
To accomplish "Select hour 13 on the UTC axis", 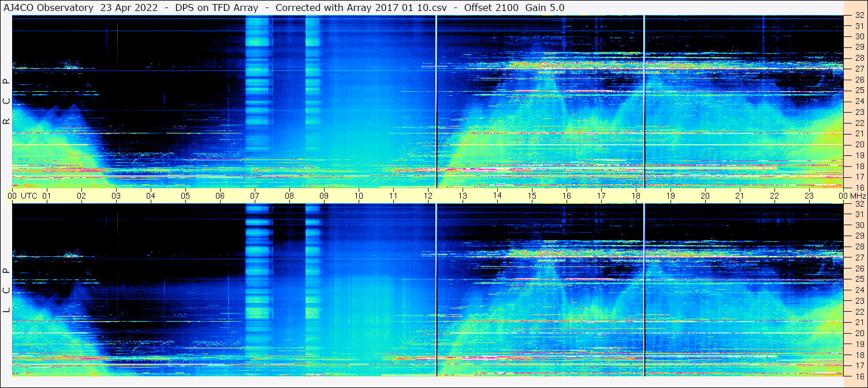I will tap(463, 196).
